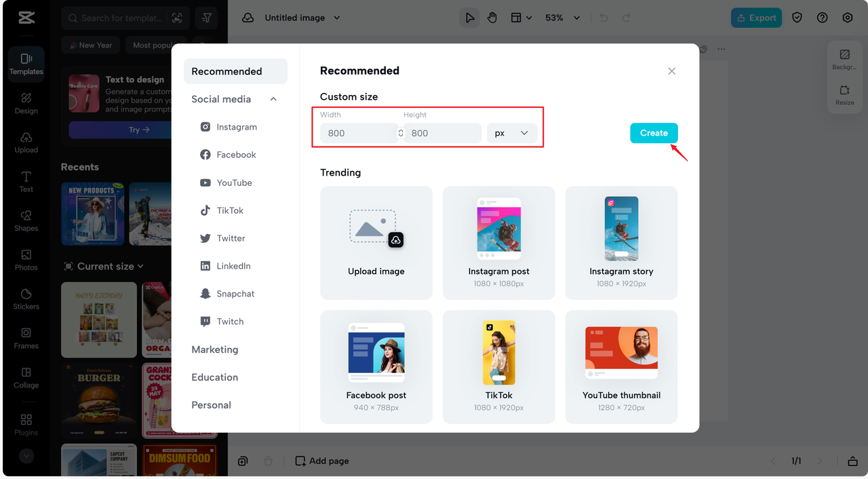868x479 pixels.
Task: Select YouTube in social media list
Action: click(x=226, y=183)
